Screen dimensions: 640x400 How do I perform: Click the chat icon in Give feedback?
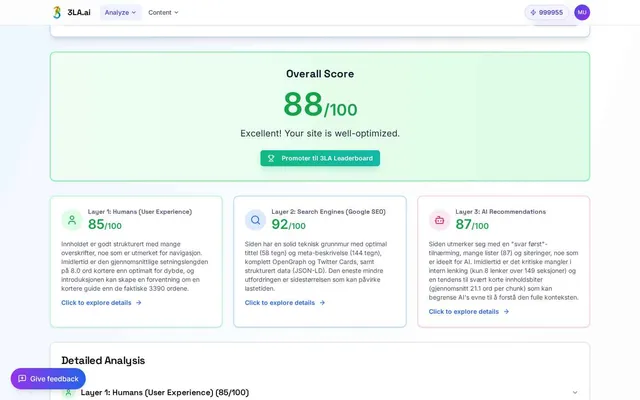tap(22, 379)
